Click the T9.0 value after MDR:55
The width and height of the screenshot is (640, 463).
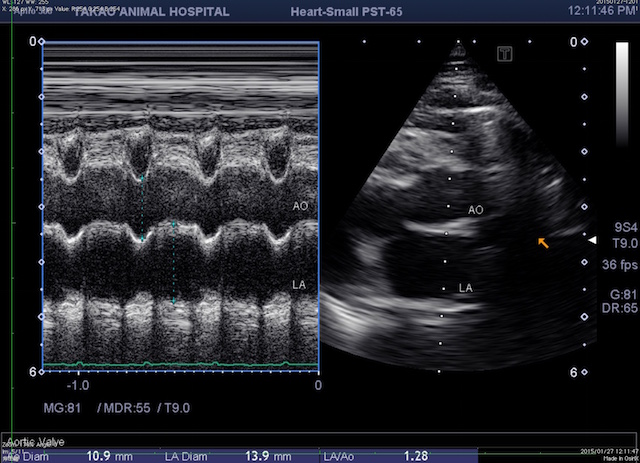[x=177, y=408]
